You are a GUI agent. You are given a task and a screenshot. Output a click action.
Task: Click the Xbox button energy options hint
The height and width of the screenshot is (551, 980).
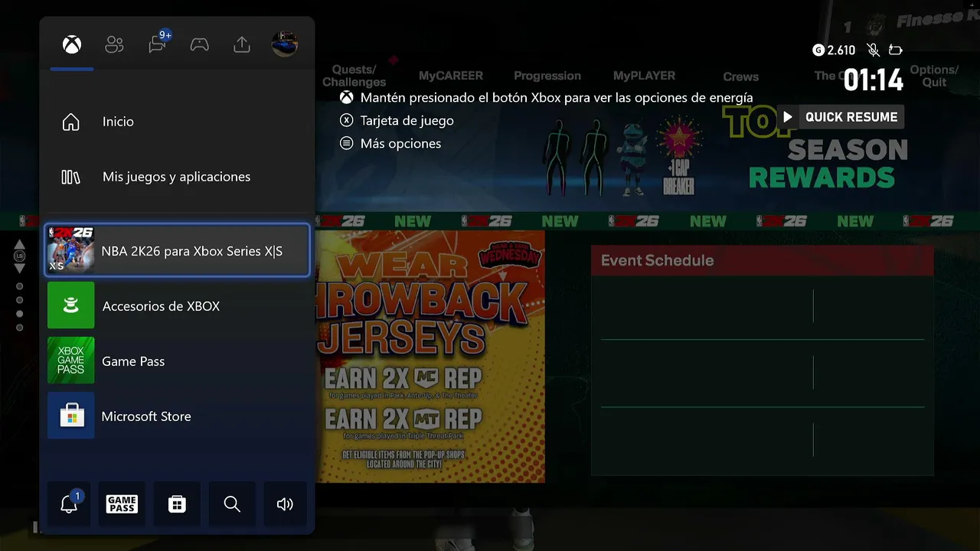coord(547,97)
